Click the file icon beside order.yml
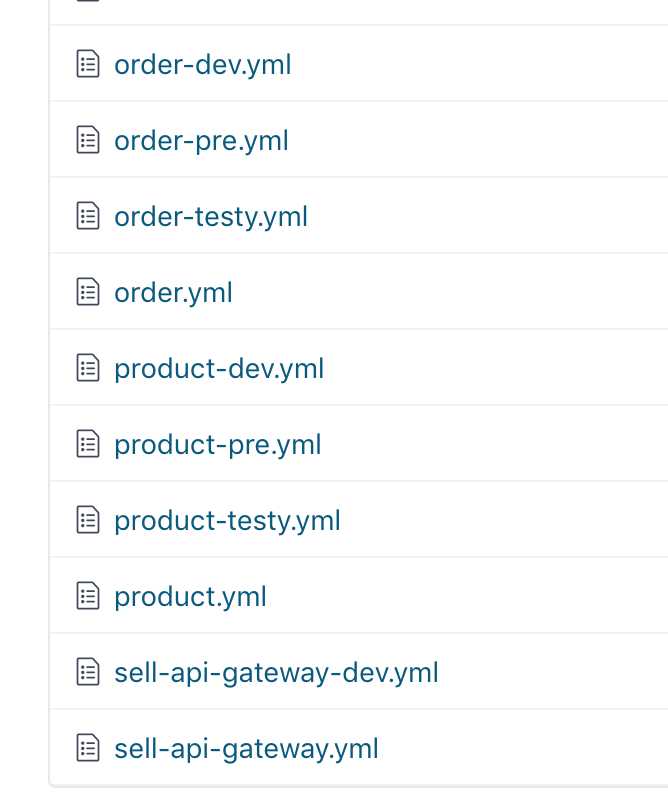 tap(88, 292)
